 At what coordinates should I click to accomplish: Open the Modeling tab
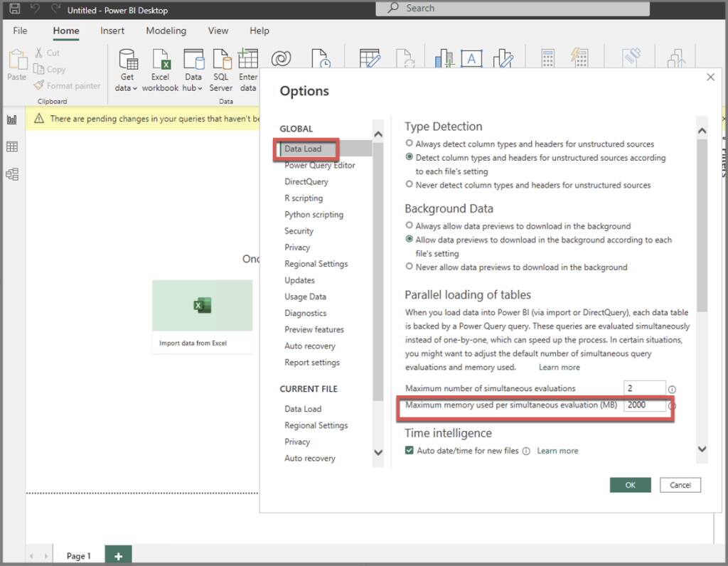(166, 31)
